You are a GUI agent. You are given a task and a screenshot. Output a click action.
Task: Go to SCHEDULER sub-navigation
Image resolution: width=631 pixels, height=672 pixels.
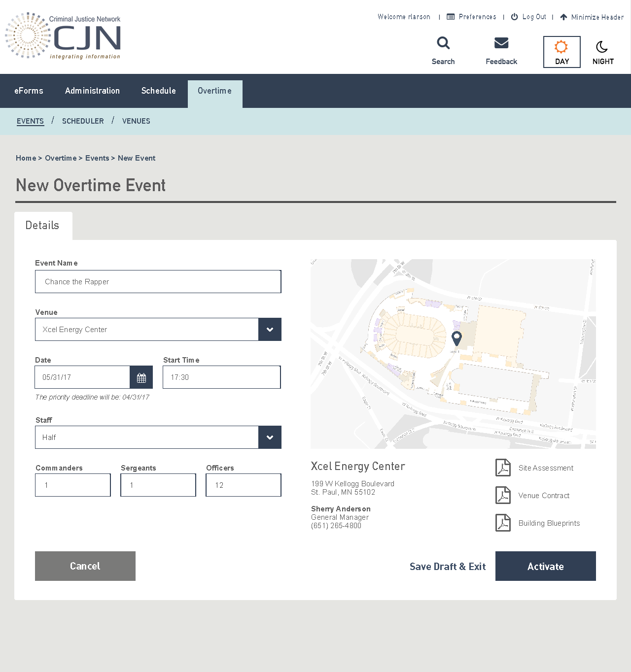83,121
